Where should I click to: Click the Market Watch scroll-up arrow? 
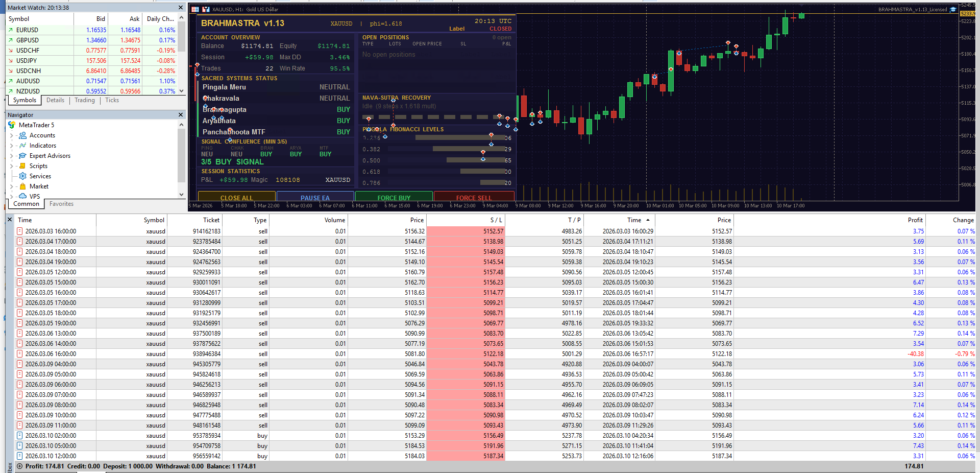pyautogui.click(x=181, y=18)
